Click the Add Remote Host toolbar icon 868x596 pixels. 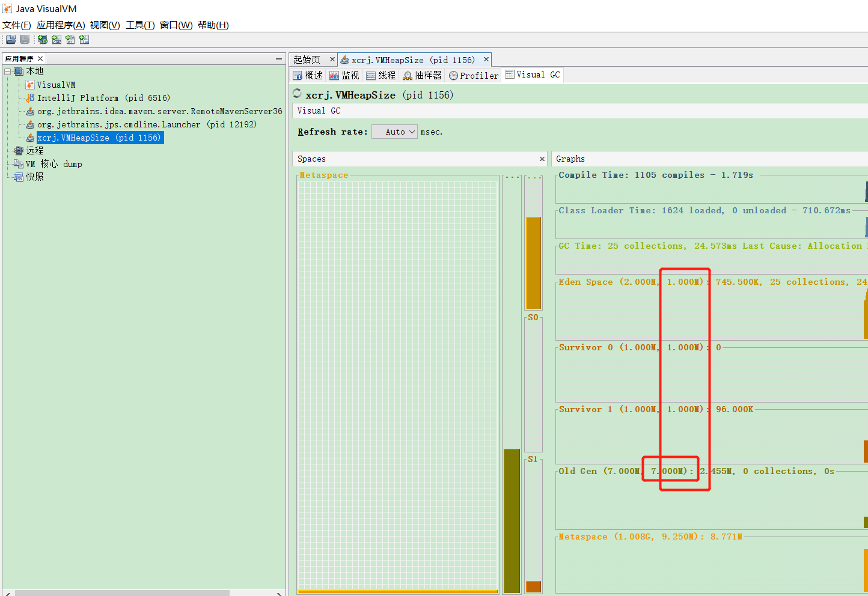coord(43,39)
